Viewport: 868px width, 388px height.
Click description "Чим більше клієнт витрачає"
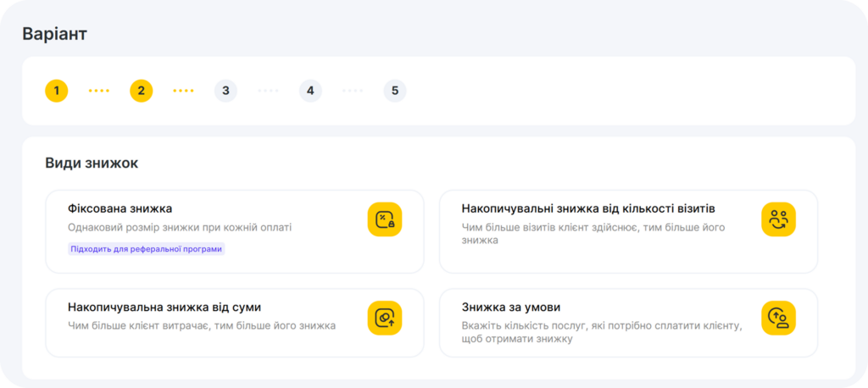[202, 325]
